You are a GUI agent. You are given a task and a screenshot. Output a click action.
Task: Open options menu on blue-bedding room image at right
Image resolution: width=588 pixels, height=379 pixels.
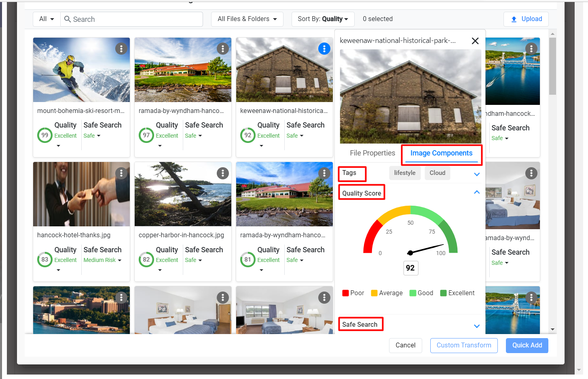click(x=531, y=173)
